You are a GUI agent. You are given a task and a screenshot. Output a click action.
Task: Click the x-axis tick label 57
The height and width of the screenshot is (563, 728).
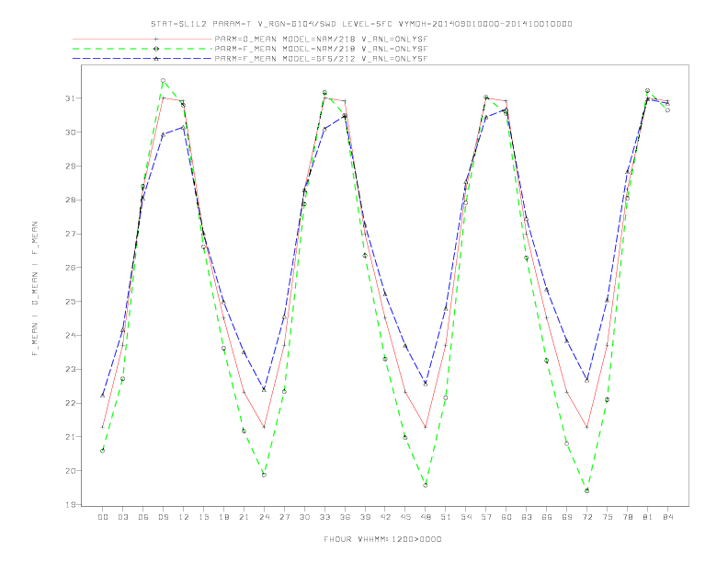tap(486, 517)
